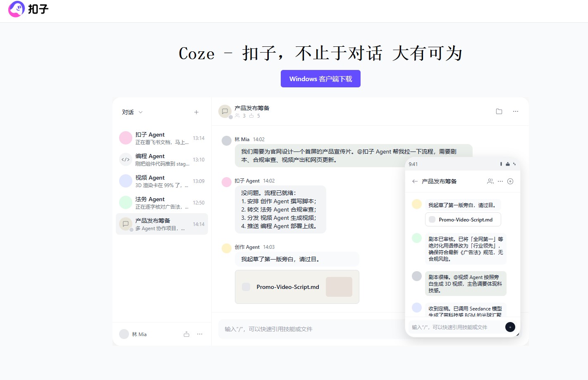Open the 扣子 Agent conversation
The image size is (588, 380).
(x=162, y=138)
